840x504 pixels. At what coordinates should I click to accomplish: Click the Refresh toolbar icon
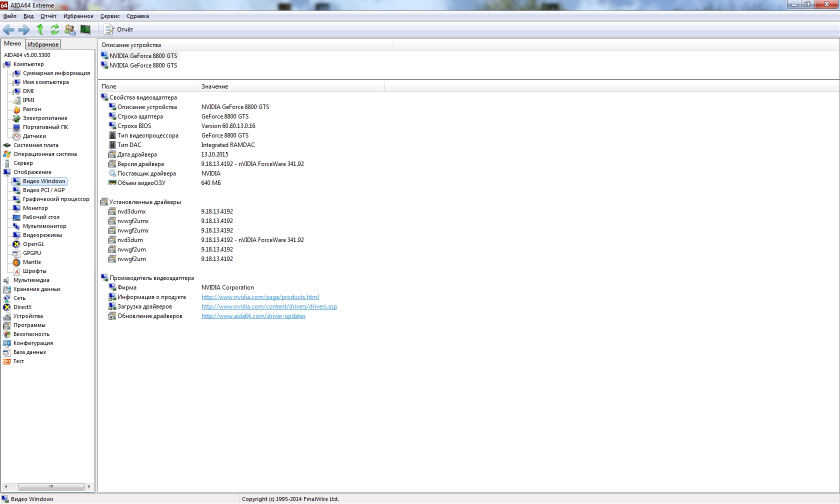click(x=54, y=29)
